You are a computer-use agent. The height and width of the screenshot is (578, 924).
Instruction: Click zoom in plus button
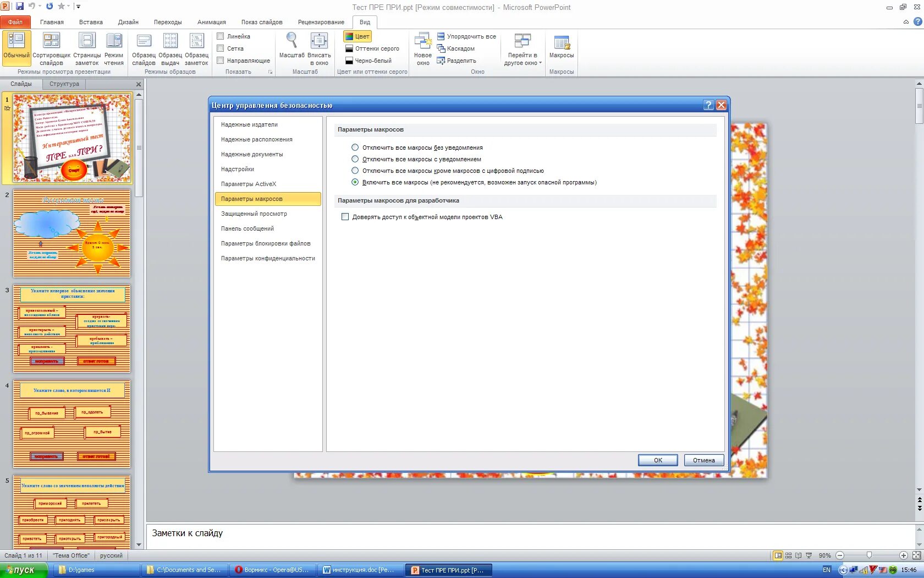pyautogui.click(x=903, y=555)
